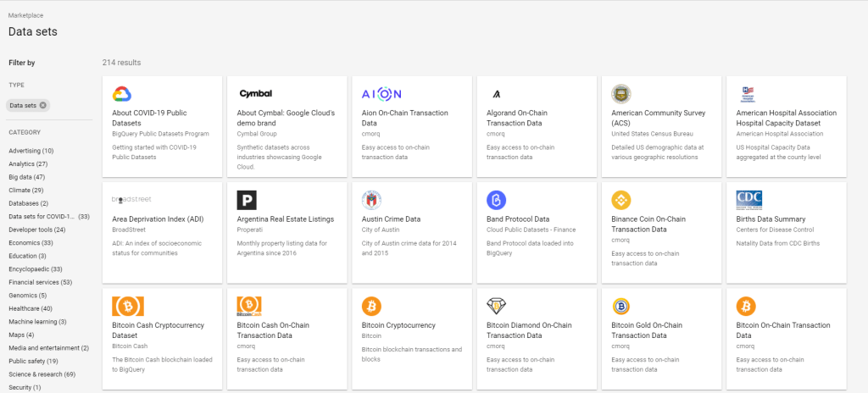The height and width of the screenshot is (393, 868).
Task: Open About COVID-19 Public Datasets card
Action: pyautogui.click(x=162, y=126)
